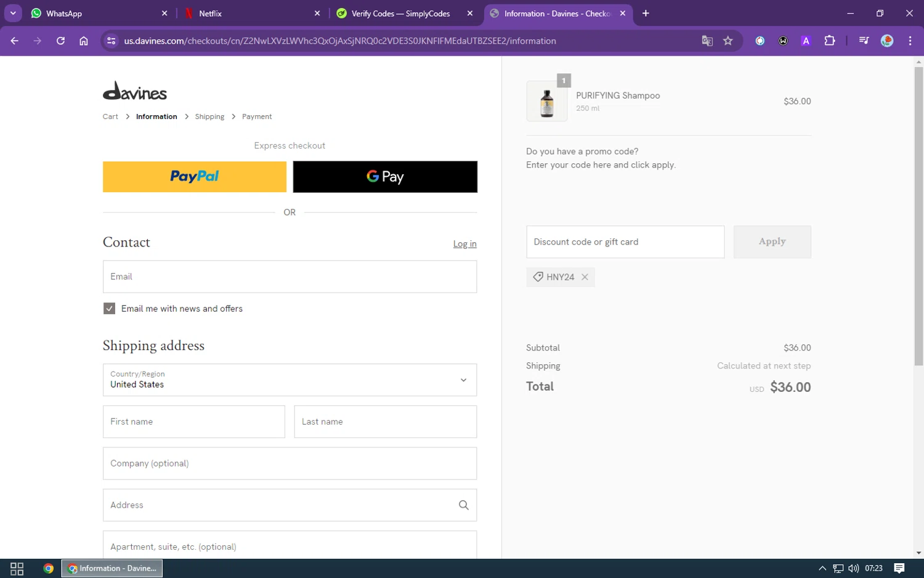Uncheck Email me with news and offers
The height and width of the screenshot is (578, 924).
[x=109, y=309]
